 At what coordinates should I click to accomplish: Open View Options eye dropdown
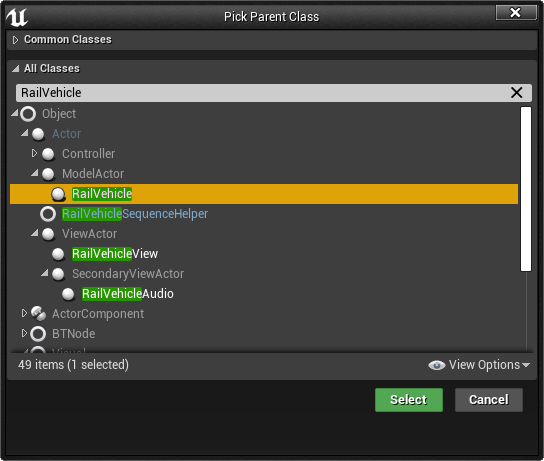pos(479,365)
